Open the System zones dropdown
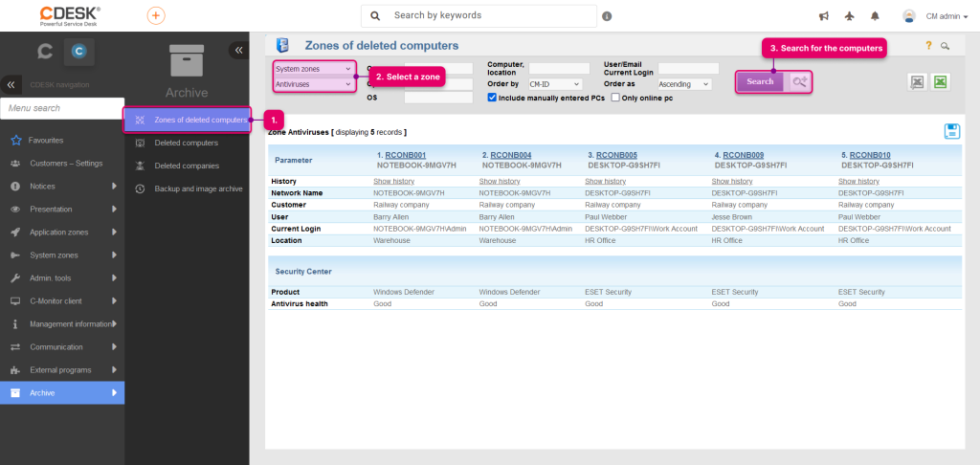This screenshot has width=980, height=465. 314,69
